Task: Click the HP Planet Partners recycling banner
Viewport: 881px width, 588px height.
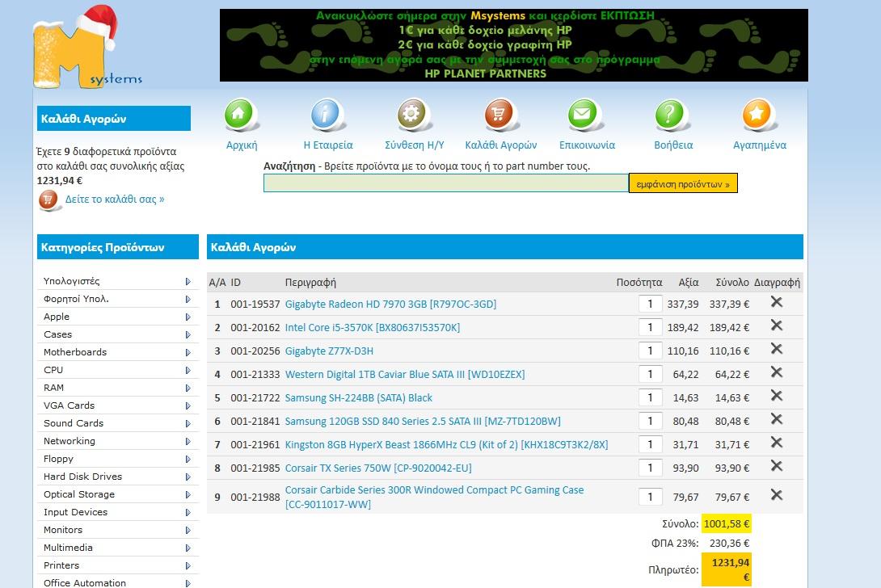Action: coord(513,45)
